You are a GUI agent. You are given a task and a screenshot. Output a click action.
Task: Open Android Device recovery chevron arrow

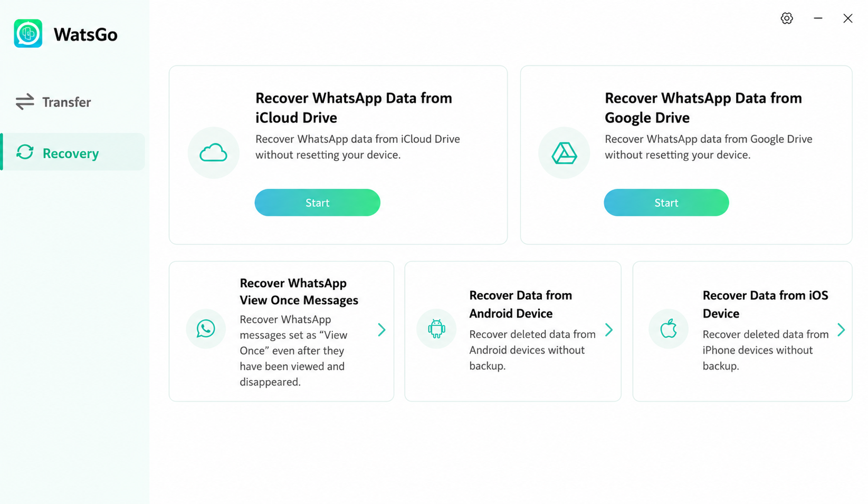tap(609, 330)
